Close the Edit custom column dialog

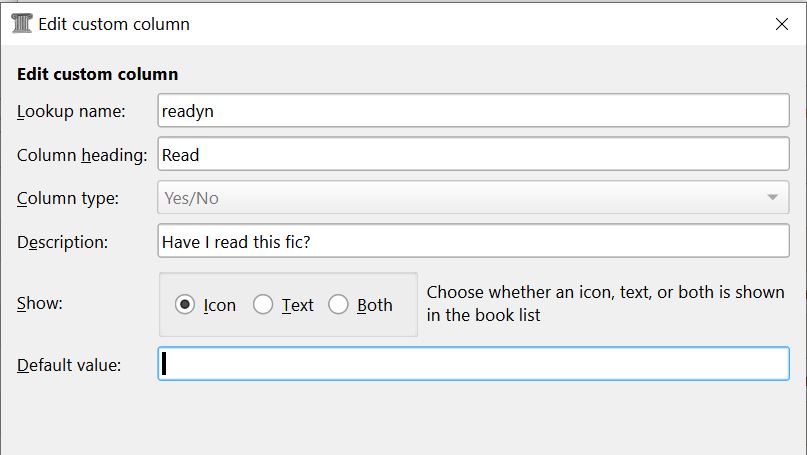tap(782, 23)
